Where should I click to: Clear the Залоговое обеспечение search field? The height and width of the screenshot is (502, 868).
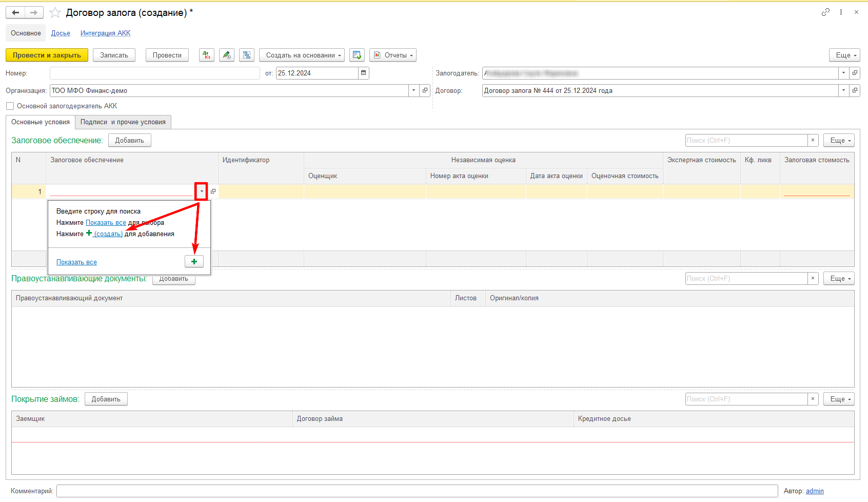point(813,140)
